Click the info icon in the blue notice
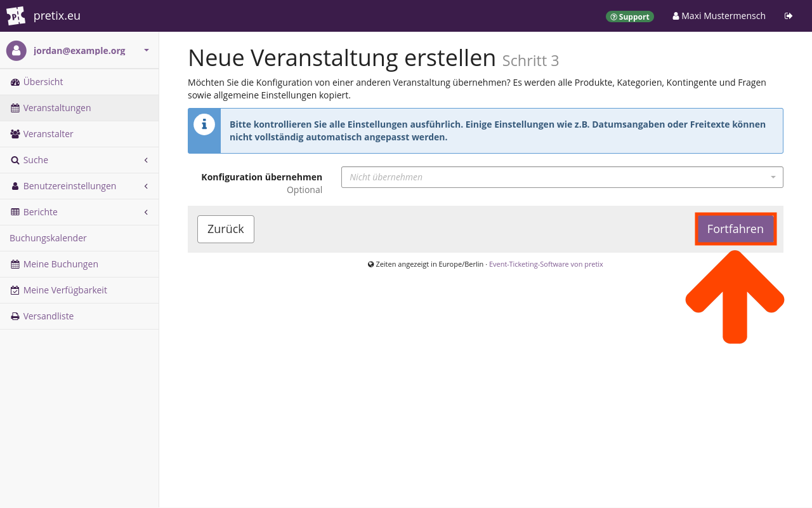This screenshot has height=508, width=812. click(x=204, y=124)
